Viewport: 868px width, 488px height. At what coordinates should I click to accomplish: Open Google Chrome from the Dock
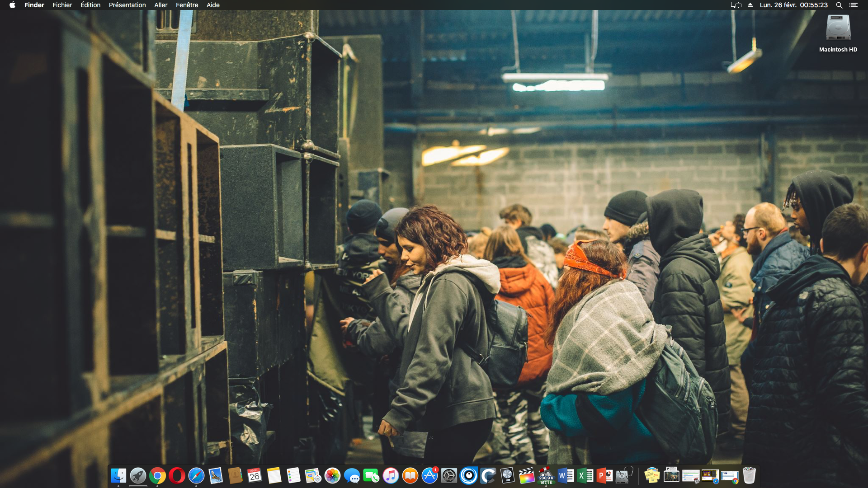[157, 476]
